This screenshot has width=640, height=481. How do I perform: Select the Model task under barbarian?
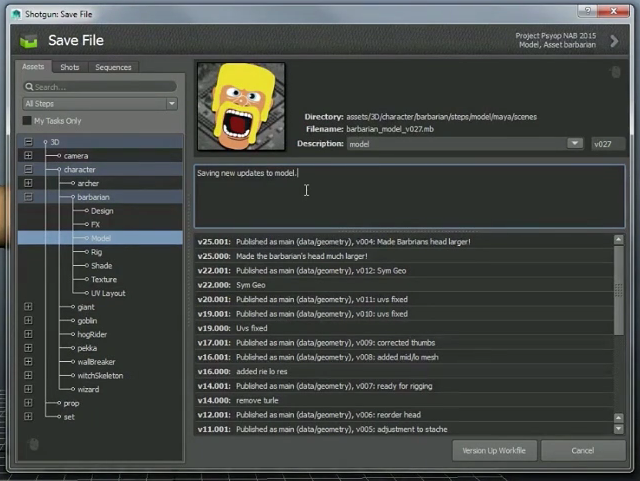click(x=101, y=238)
